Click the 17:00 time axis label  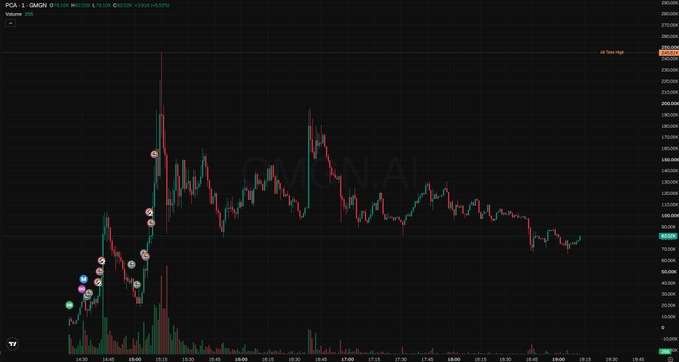(348, 359)
